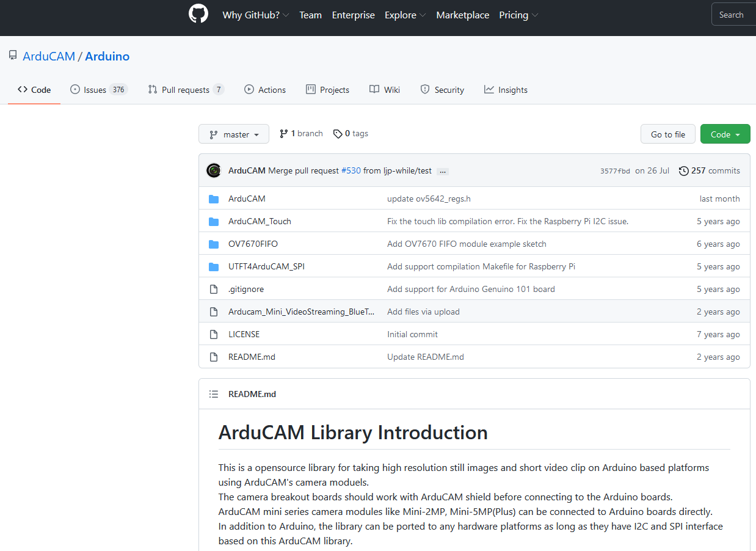Image resolution: width=756 pixels, height=551 pixels.
Task: Open the UTFT4ArduCAM_SPI folder
Action: point(266,267)
